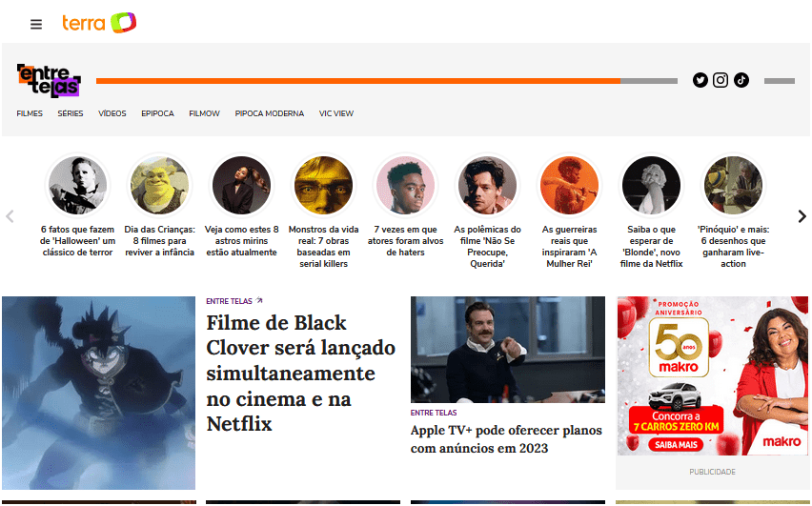The image size is (812, 506).
Task: Open the Séries section
Action: point(71,113)
